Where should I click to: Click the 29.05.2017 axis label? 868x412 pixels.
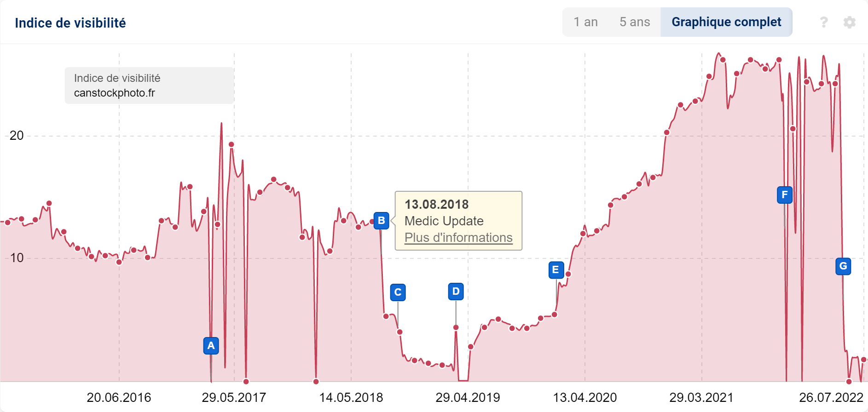pyautogui.click(x=234, y=397)
